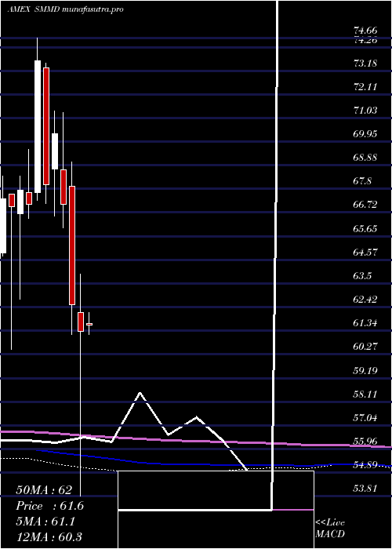The image size is (392, 549).
Task: Click the Price : 61.6 readout
Action: [x=49, y=506]
